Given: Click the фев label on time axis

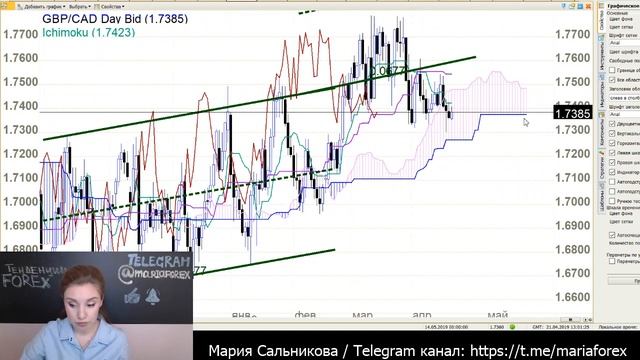Looking at the screenshot, I should (x=305, y=315).
